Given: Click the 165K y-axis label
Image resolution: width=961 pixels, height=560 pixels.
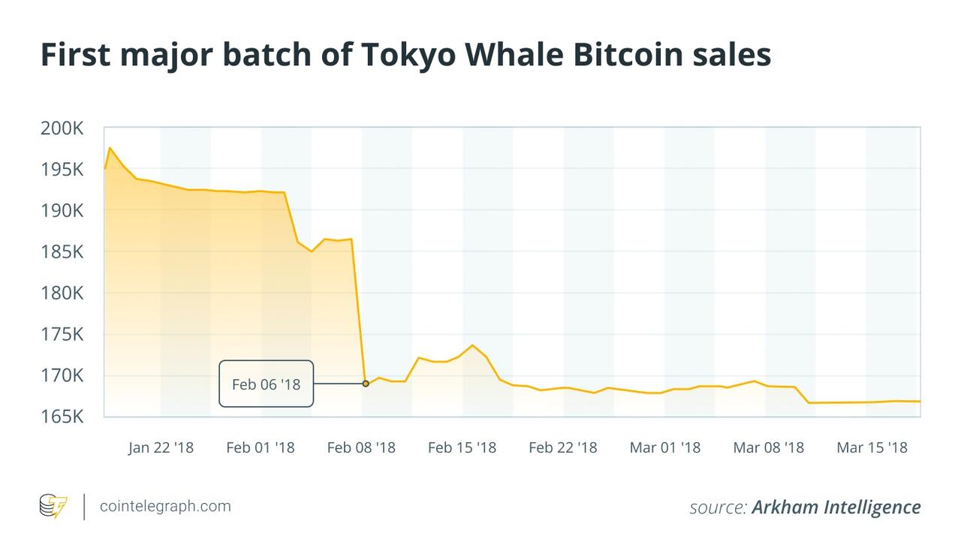Looking at the screenshot, I should 62,417.
